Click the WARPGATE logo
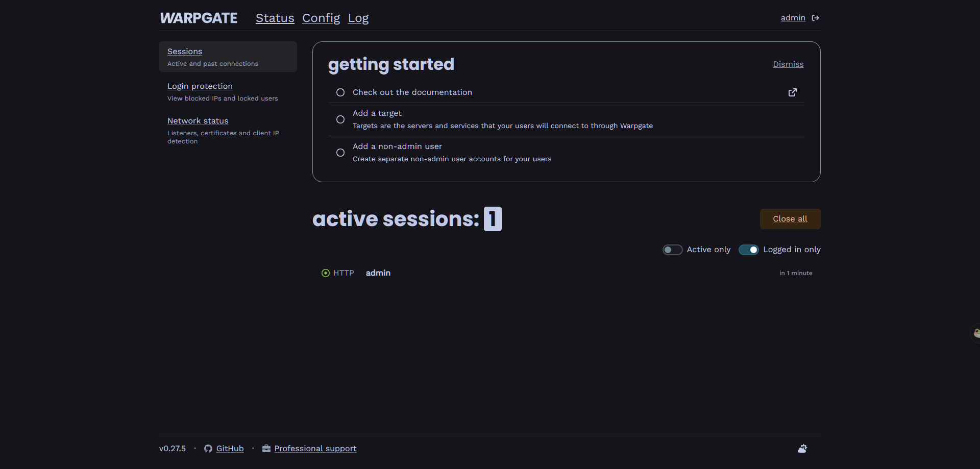The width and height of the screenshot is (980, 469). point(199,18)
